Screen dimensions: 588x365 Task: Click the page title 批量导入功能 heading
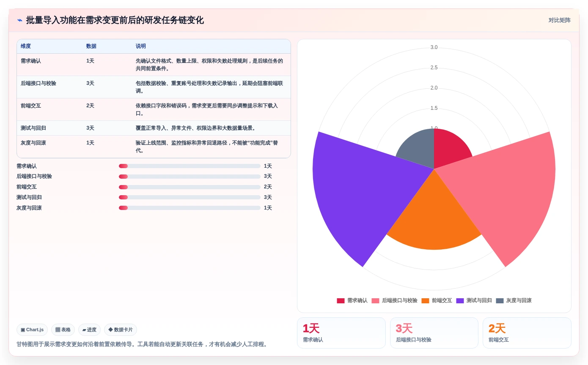pos(115,20)
